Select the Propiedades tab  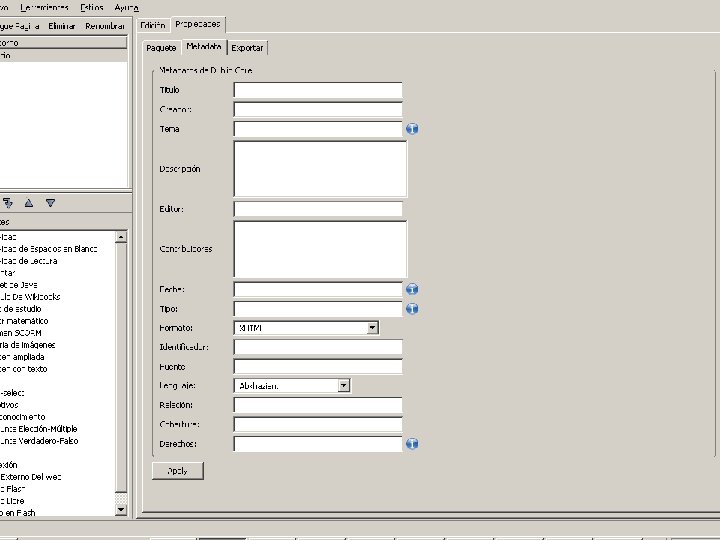198,24
